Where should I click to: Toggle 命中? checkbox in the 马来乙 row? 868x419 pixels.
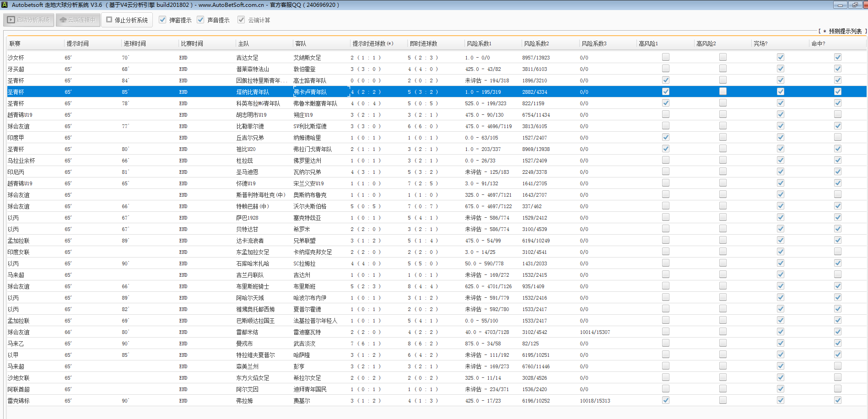coord(838,343)
